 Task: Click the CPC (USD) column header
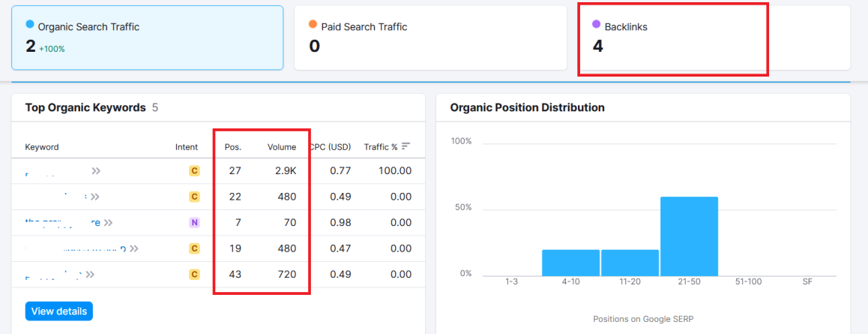(x=331, y=147)
